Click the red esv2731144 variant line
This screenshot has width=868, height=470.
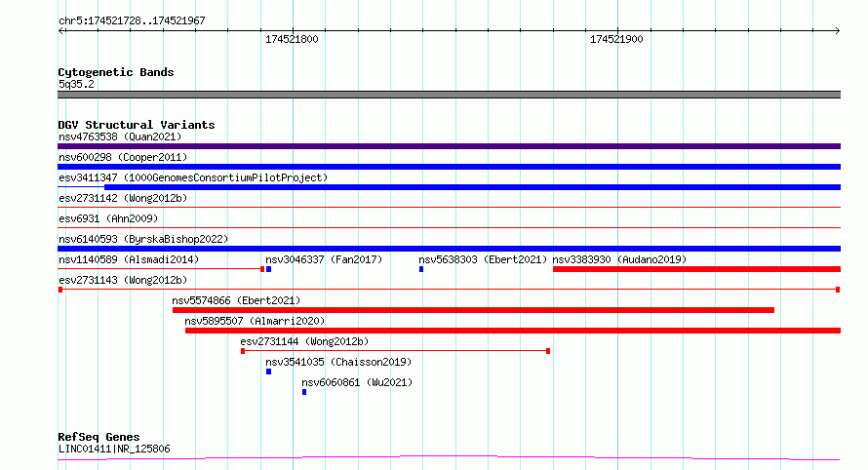[x=395, y=351]
